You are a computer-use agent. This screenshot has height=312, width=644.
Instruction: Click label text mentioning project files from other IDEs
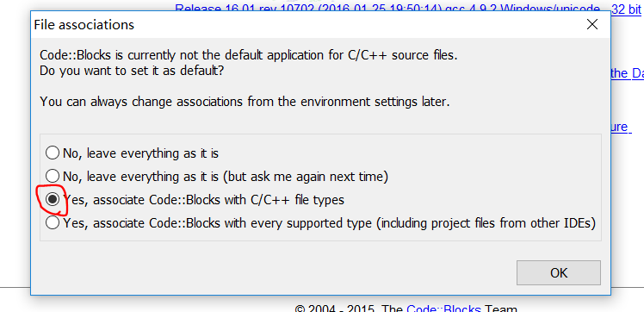(x=329, y=223)
